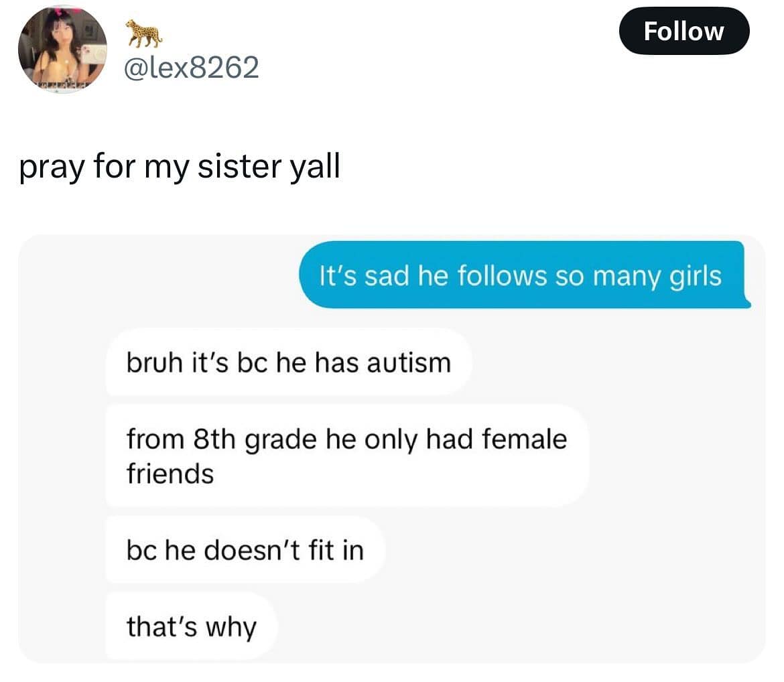The width and height of the screenshot is (784, 682).
Task: Click the word 'why' in the last message
Action: tap(231, 628)
